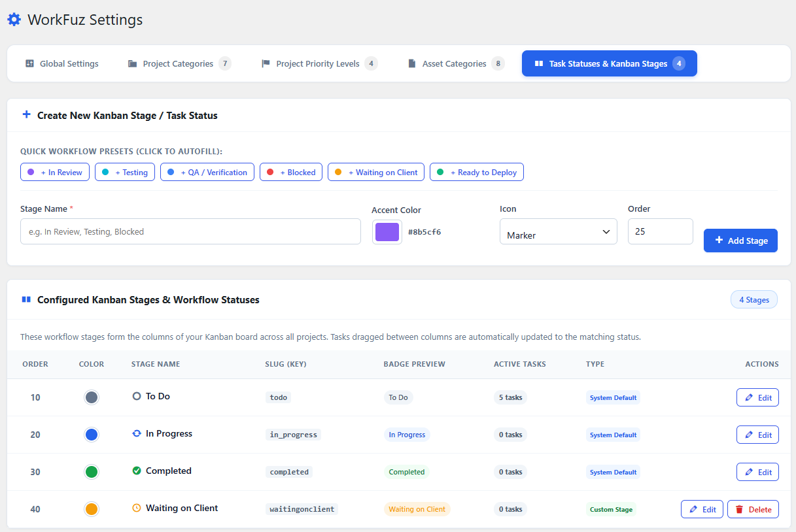The width and height of the screenshot is (796, 532).
Task: Click the In Progress badge preview
Action: [407, 435]
